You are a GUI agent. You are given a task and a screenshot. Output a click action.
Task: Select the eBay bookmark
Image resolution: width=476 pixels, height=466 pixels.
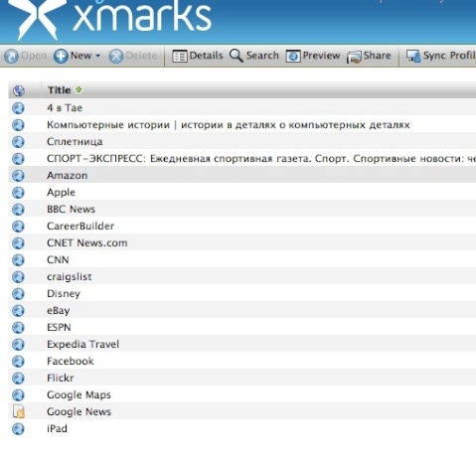point(242,311)
